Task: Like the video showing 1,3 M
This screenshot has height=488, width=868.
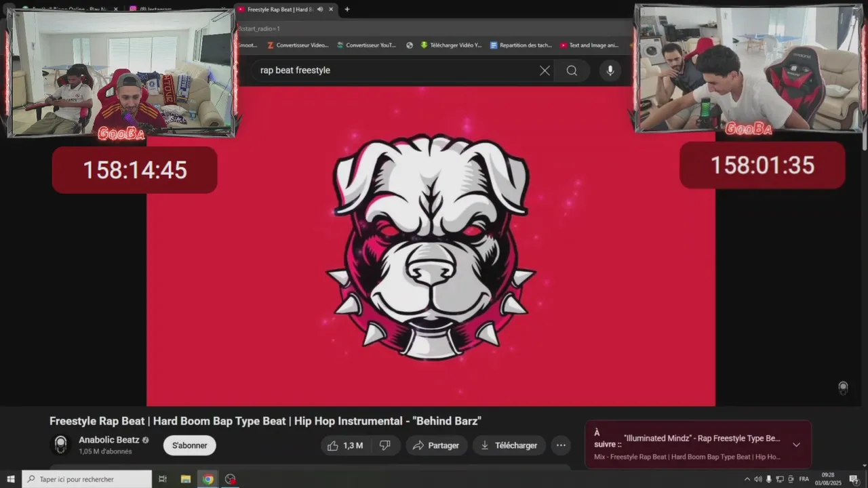Action: 346,445
